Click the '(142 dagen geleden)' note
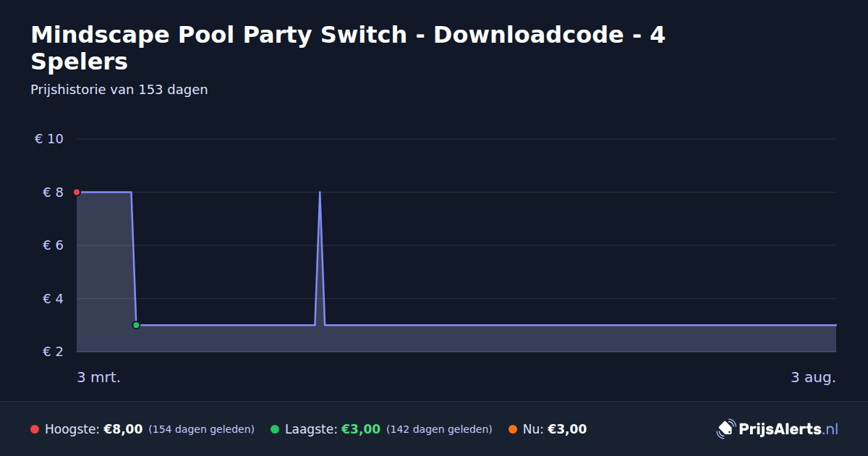Screen dimensions: 868x456 tap(439, 429)
